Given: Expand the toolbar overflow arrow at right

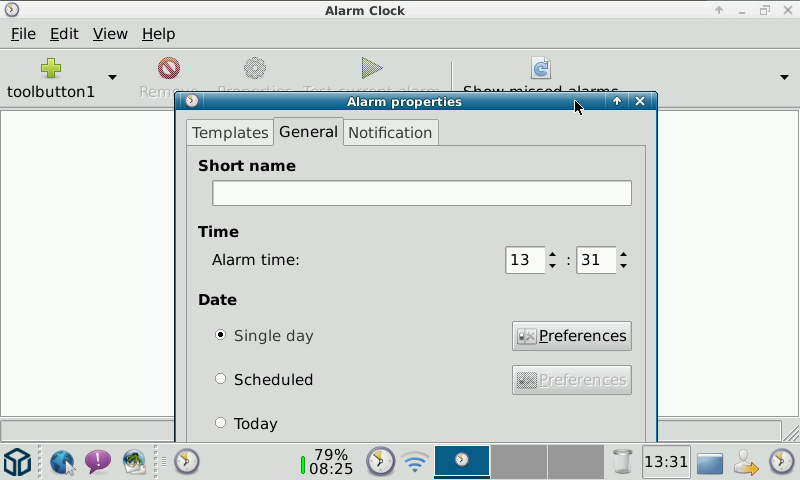Looking at the screenshot, I should (x=784, y=78).
